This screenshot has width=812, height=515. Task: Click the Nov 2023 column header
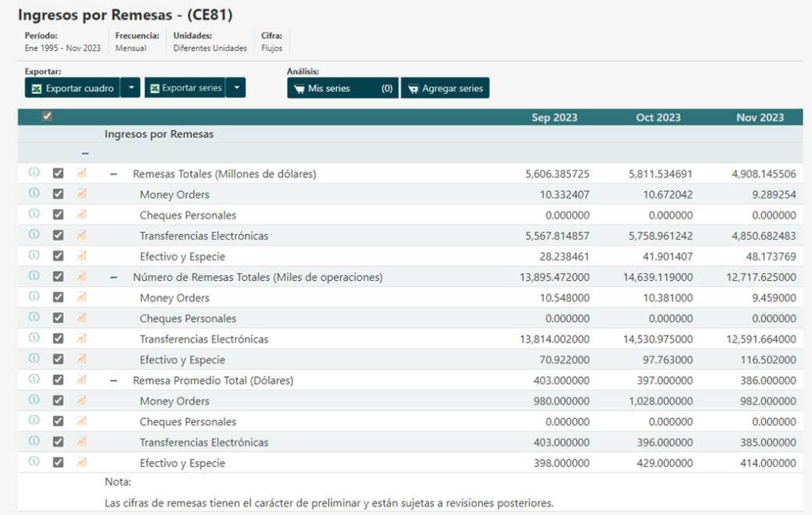tap(760, 117)
